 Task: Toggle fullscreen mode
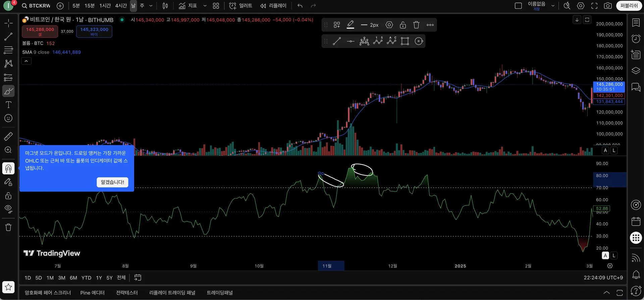click(x=594, y=6)
